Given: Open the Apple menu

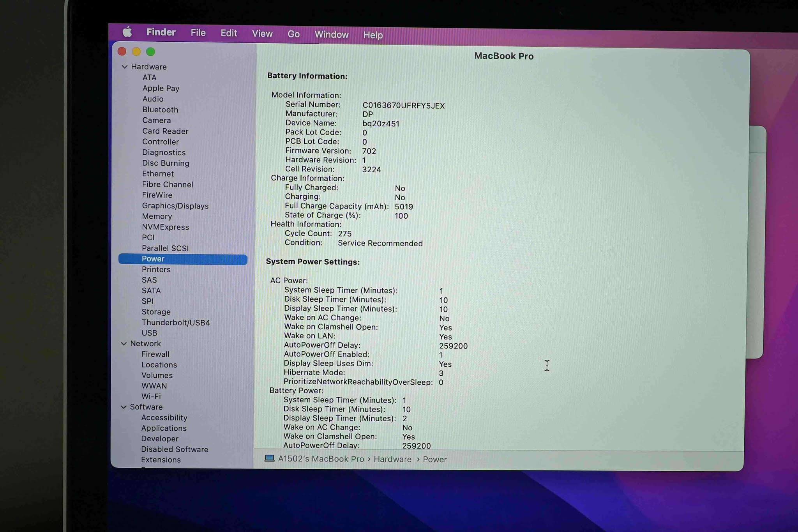Looking at the screenshot, I should (x=127, y=32).
